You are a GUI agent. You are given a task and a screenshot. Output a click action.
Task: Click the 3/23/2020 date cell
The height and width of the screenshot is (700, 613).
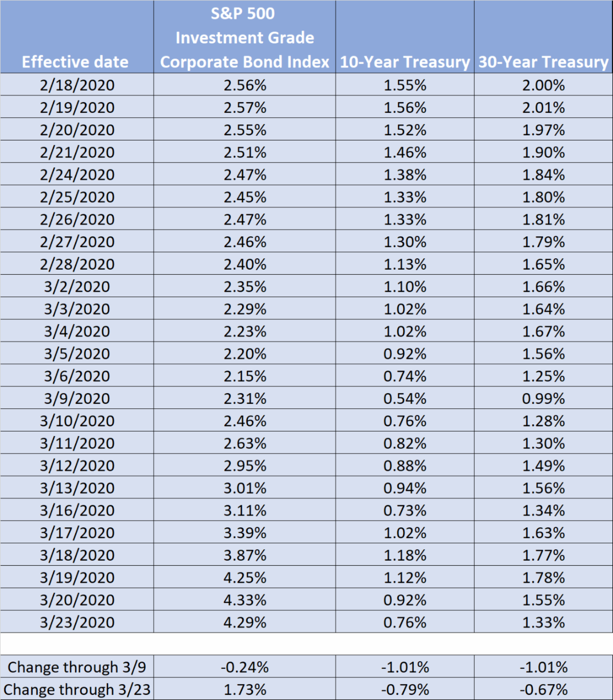coord(77,622)
